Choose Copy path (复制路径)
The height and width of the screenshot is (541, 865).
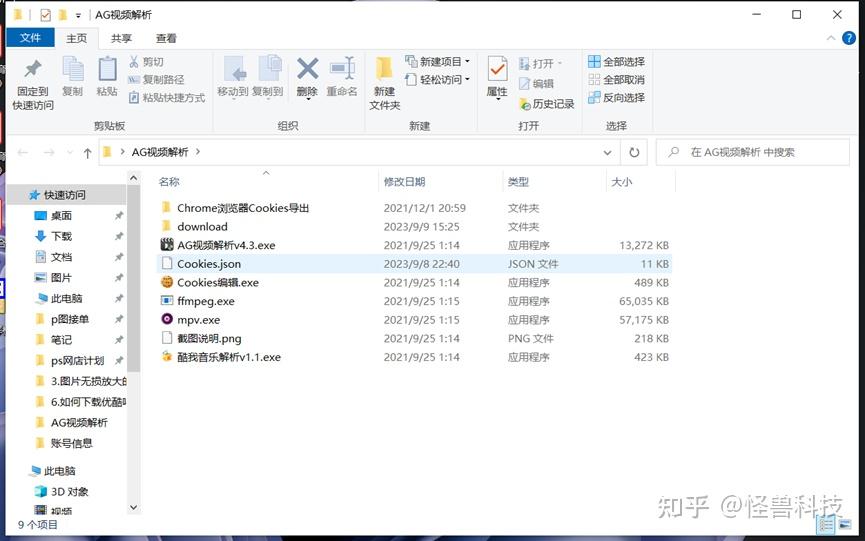156,79
